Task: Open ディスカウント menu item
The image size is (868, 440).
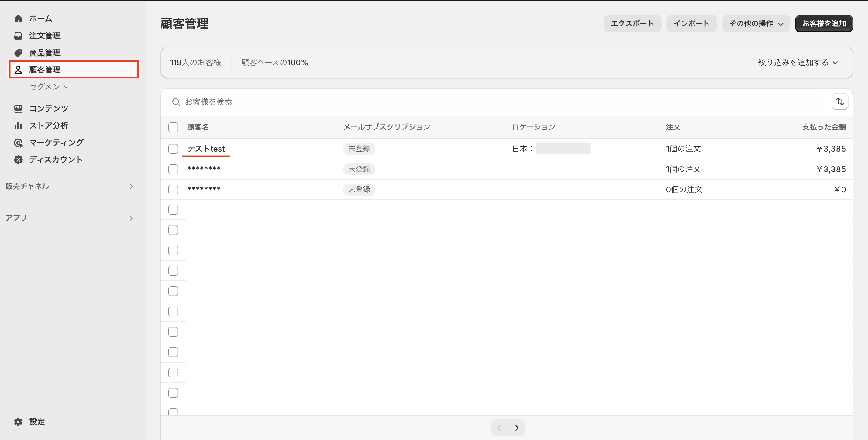Action: click(x=56, y=160)
